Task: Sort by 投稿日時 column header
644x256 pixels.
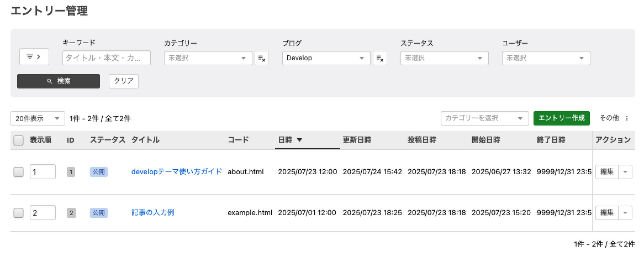Action: coord(422,140)
